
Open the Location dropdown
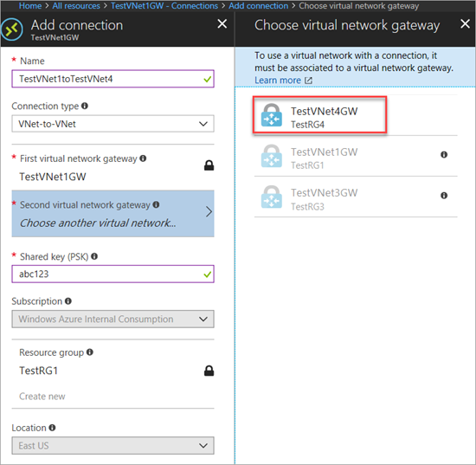tap(113, 446)
